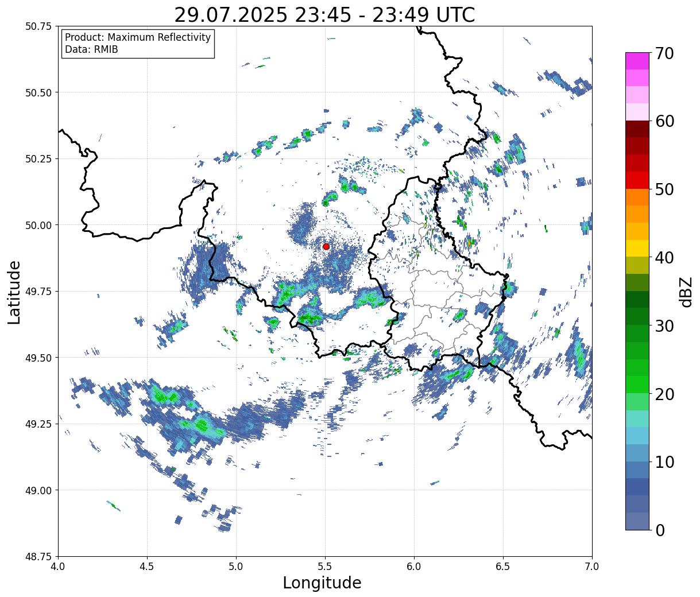Screen dimensions: 700x597
Task: Click the 48.75 latitude tick label
Action: [38, 557]
